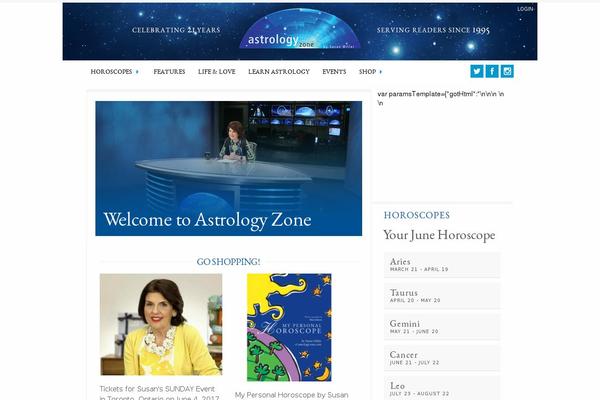Click the My Personal Horoscope book cover

[289, 327]
